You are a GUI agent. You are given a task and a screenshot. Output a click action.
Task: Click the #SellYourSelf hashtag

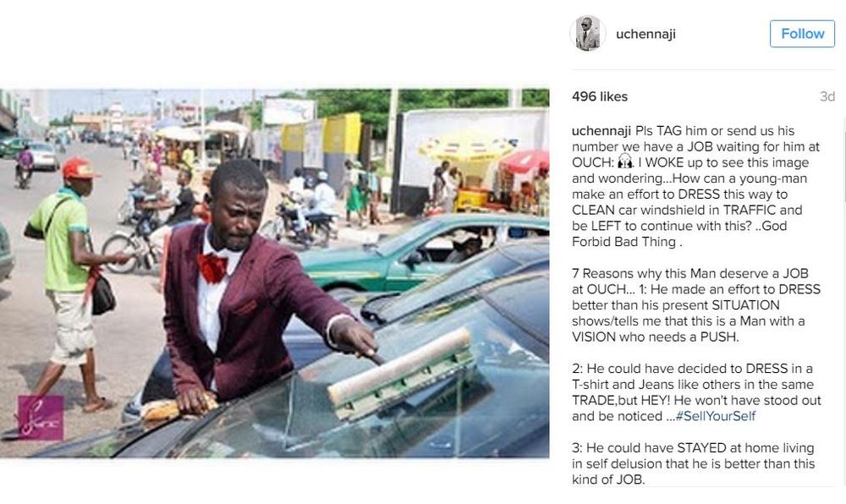(716, 416)
